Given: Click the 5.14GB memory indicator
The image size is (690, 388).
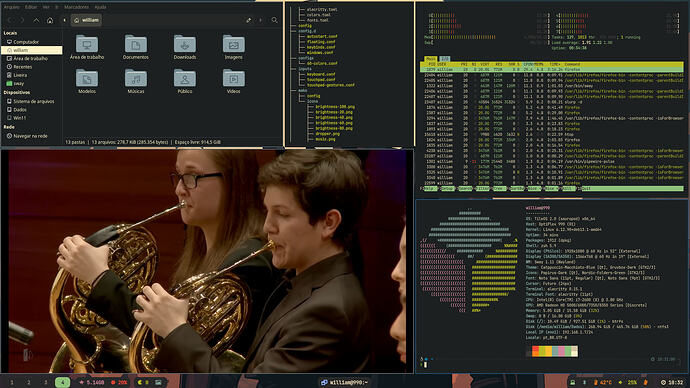Looking at the screenshot, I should 92,382.
